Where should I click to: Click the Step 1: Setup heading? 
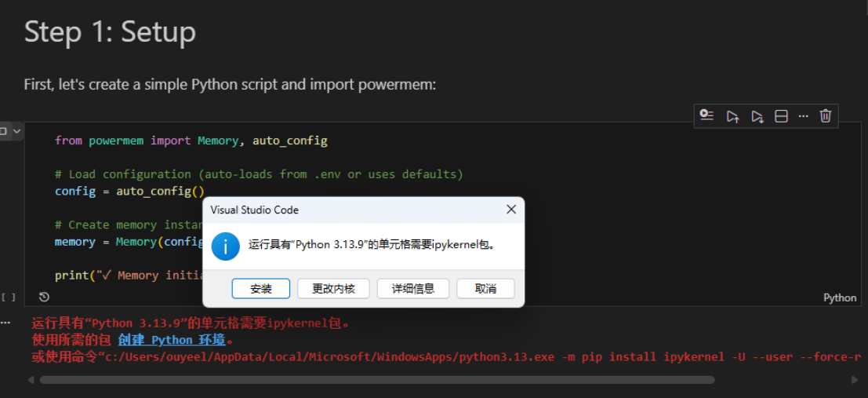point(110,31)
